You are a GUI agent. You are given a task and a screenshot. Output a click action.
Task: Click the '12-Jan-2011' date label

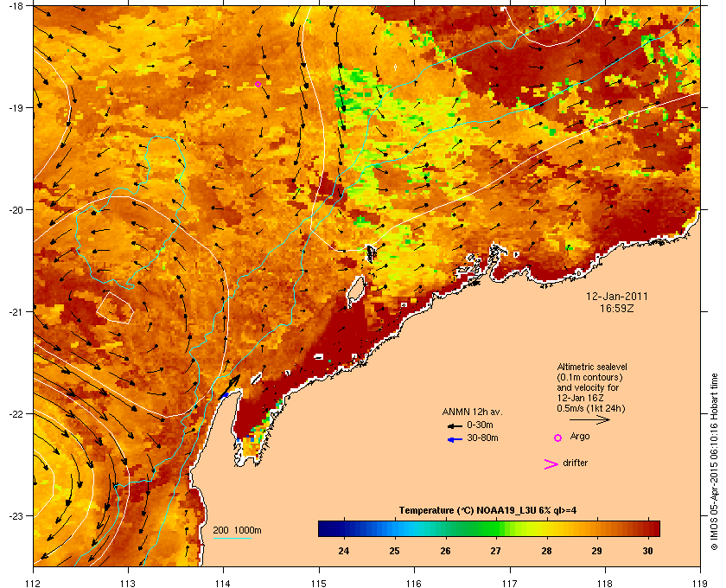pyautogui.click(x=617, y=296)
